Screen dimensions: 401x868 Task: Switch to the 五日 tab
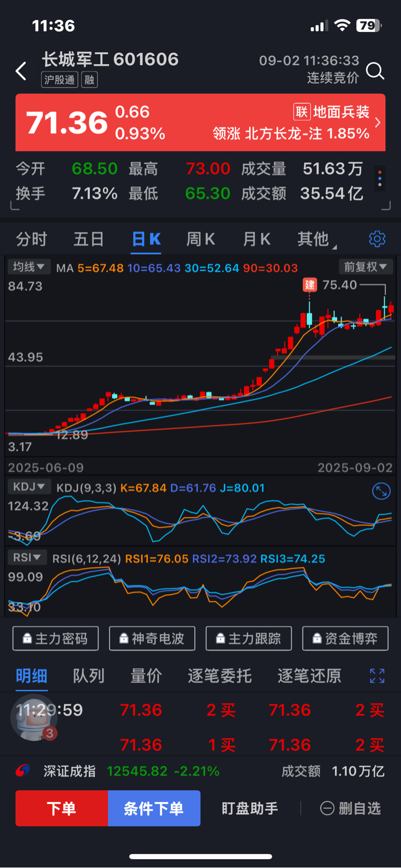89,239
